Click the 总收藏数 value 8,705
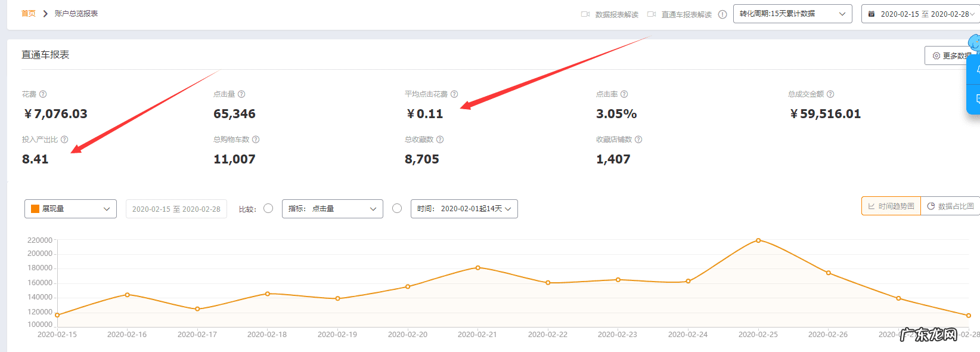The height and width of the screenshot is (352, 980). coord(422,159)
